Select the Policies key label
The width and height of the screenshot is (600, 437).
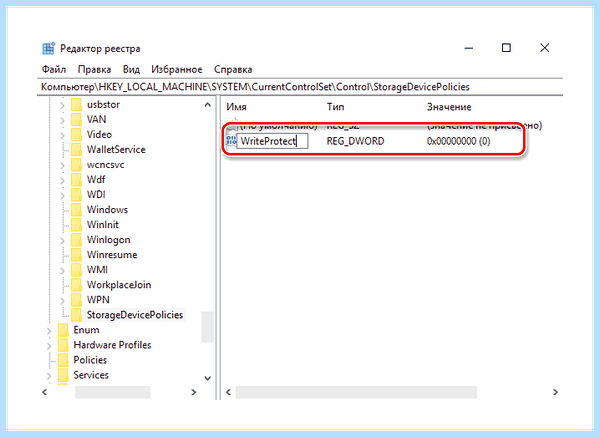tap(90, 360)
